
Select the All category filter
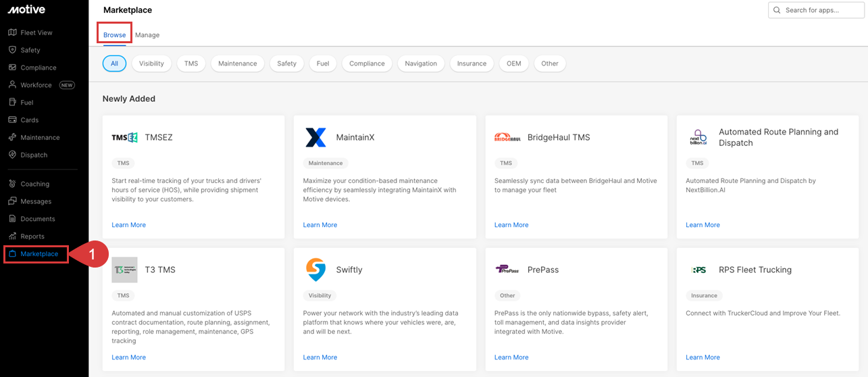click(x=114, y=64)
